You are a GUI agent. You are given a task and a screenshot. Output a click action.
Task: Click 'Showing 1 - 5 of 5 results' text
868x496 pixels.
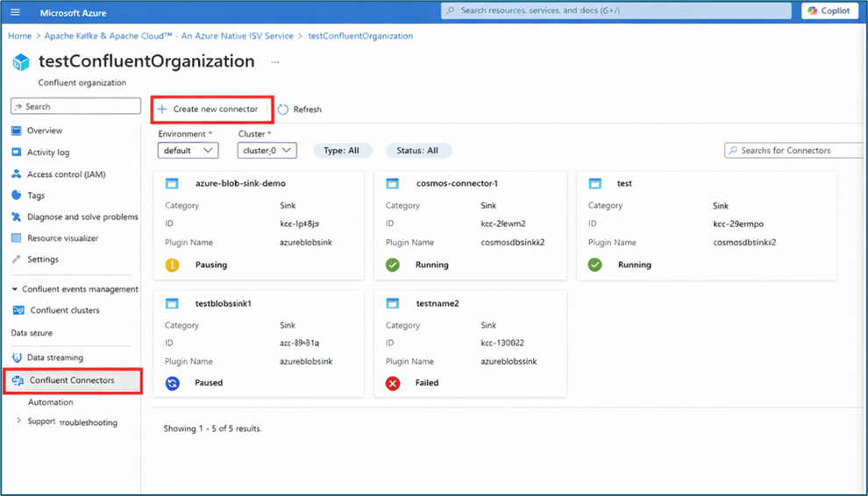[x=212, y=429]
